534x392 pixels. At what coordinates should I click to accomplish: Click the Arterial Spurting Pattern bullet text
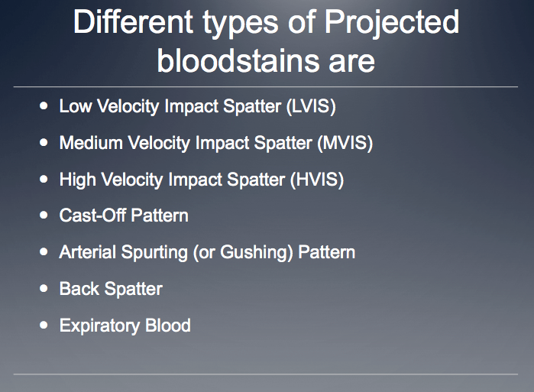(x=207, y=252)
